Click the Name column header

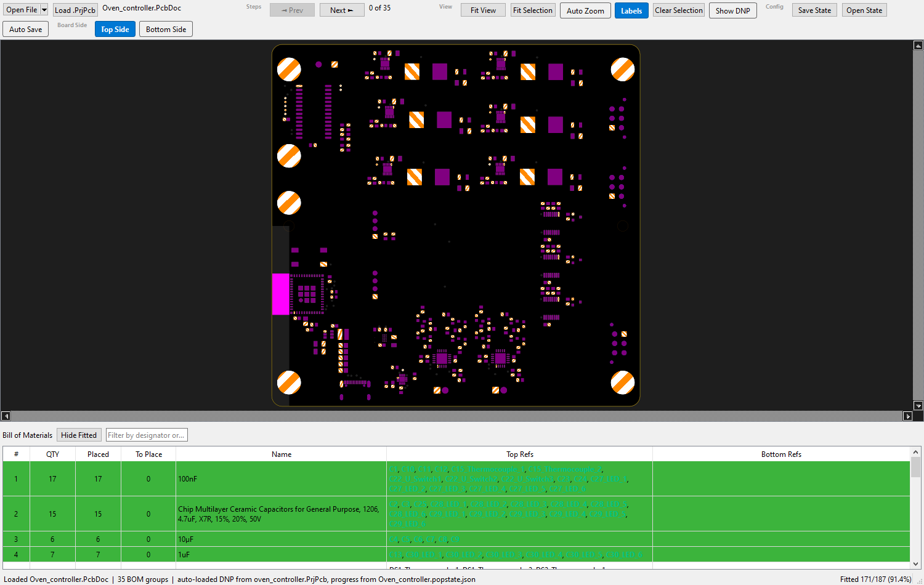coord(282,454)
